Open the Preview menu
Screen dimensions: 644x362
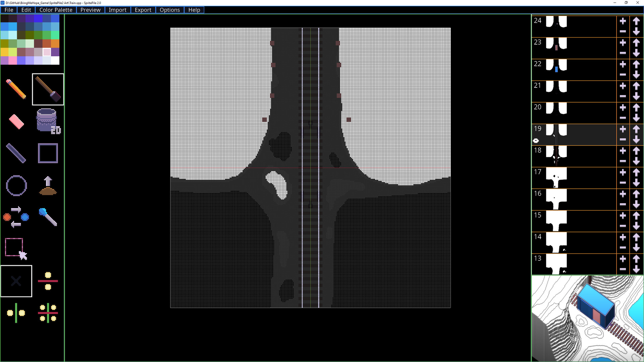[x=90, y=10]
